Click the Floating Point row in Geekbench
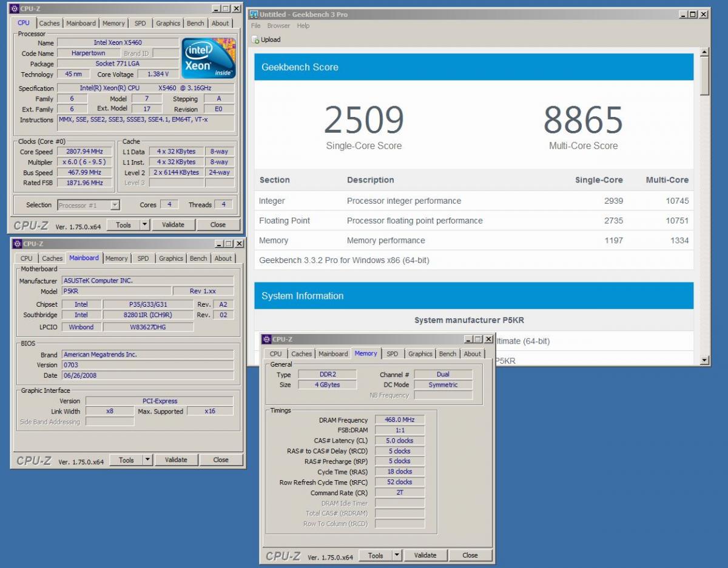Image resolution: width=728 pixels, height=568 pixels. [x=474, y=221]
